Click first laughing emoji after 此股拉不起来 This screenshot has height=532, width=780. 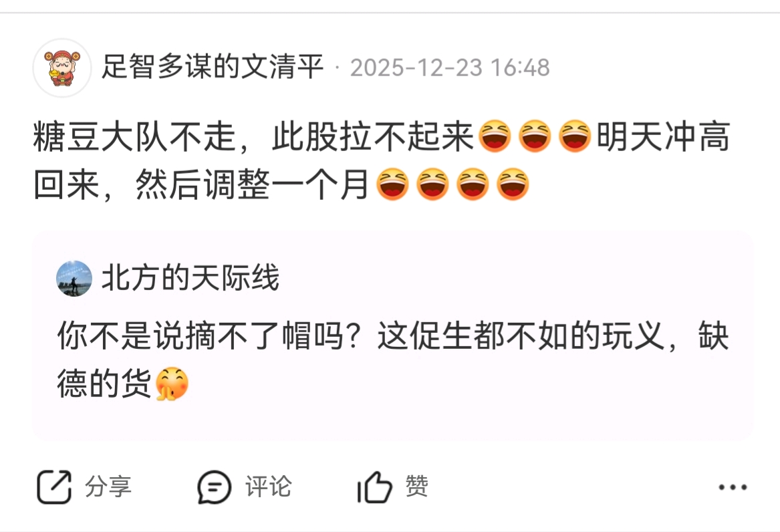click(x=495, y=136)
